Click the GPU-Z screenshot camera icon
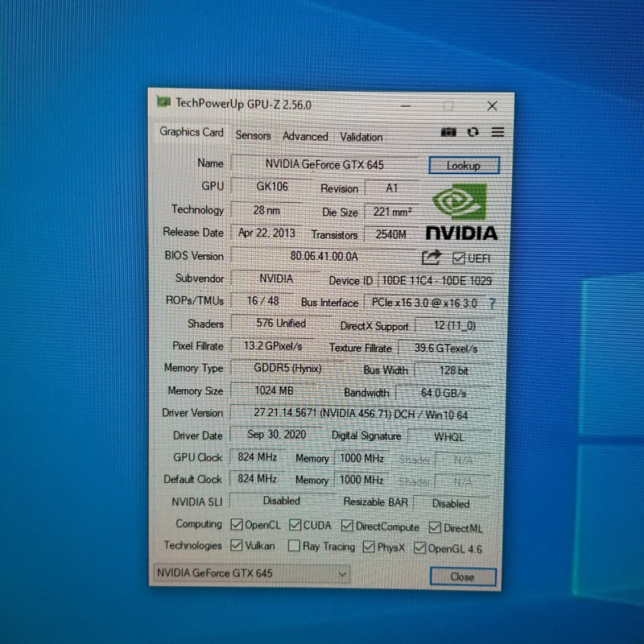Screen dimensions: 644x644 (x=448, y=132)
